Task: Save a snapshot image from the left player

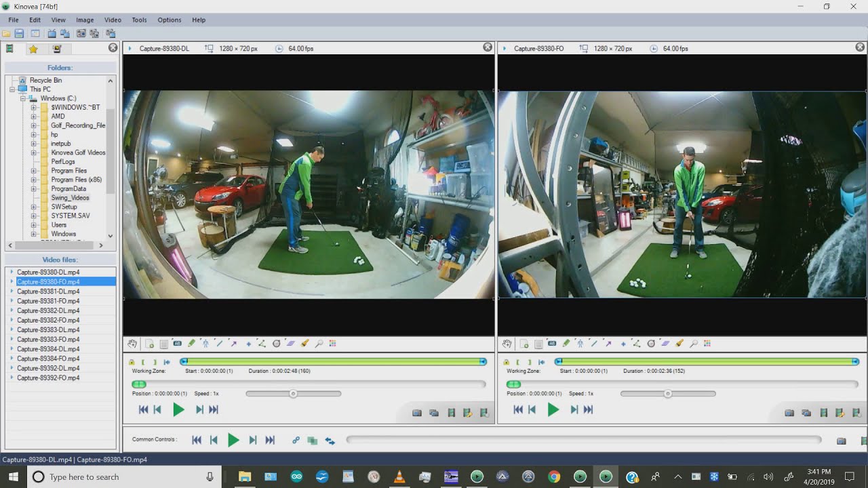Action: (417, 413)
